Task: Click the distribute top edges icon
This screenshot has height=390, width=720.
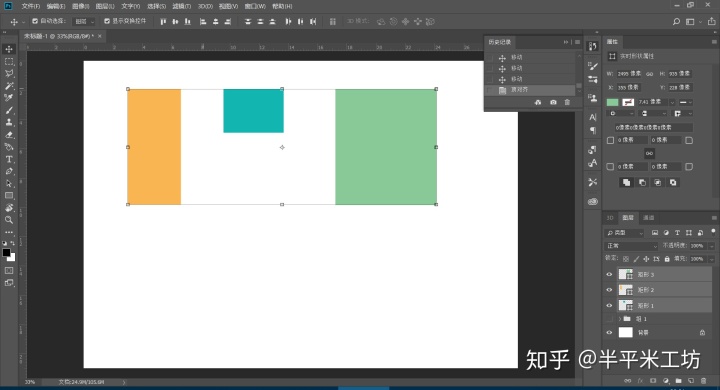Action: pos(248,22)
